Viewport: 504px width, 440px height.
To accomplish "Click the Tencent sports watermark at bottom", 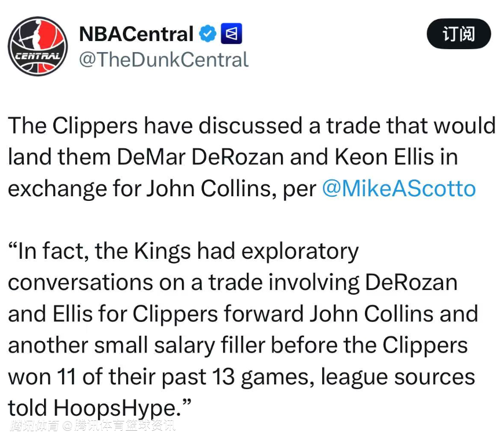I will [x=93, y=427].
